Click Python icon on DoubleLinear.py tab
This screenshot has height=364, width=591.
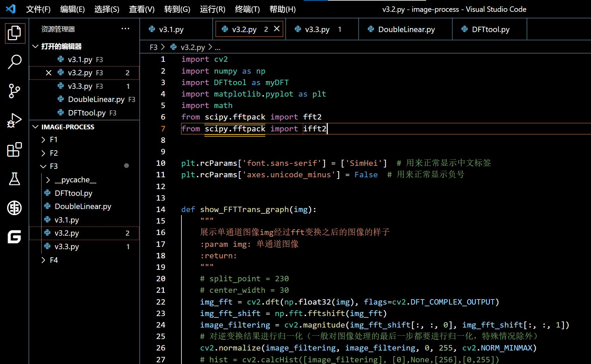[371, 29]
